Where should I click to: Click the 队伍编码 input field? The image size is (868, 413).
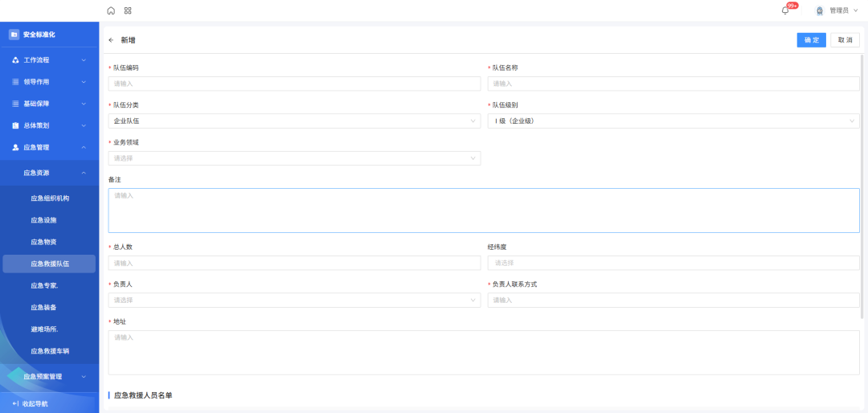(294, 84)
